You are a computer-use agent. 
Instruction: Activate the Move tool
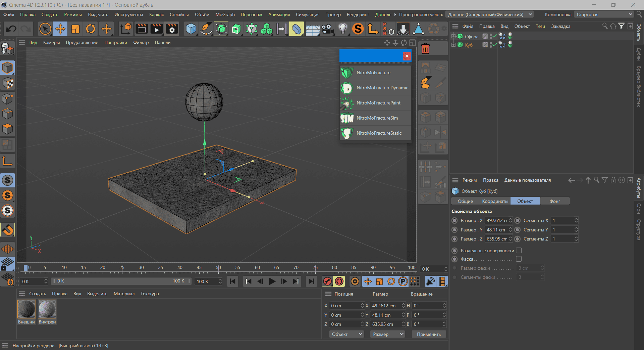[x=60, y=29]
